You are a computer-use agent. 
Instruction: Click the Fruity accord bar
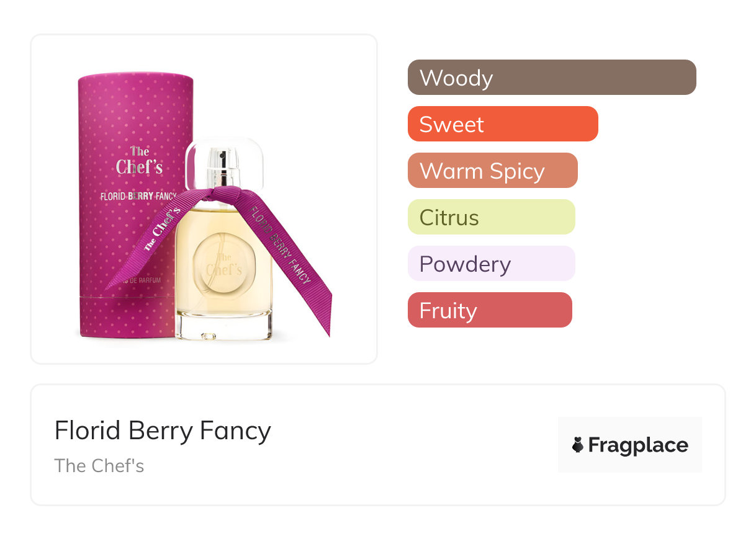pyautogui.click(x=489, y=310)
